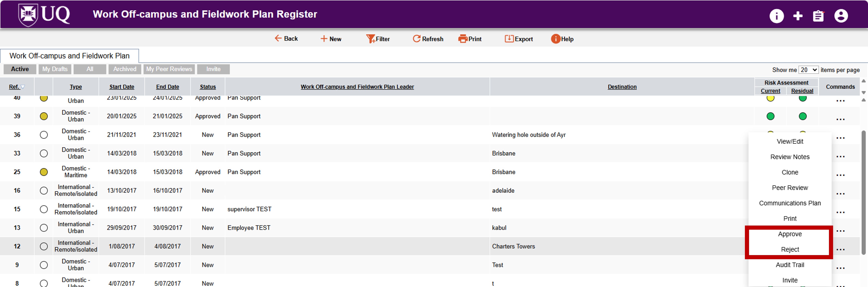This screenshot has width=868, height=287.
Task: Sort by the Status column
Action: [x=208, y=87]
